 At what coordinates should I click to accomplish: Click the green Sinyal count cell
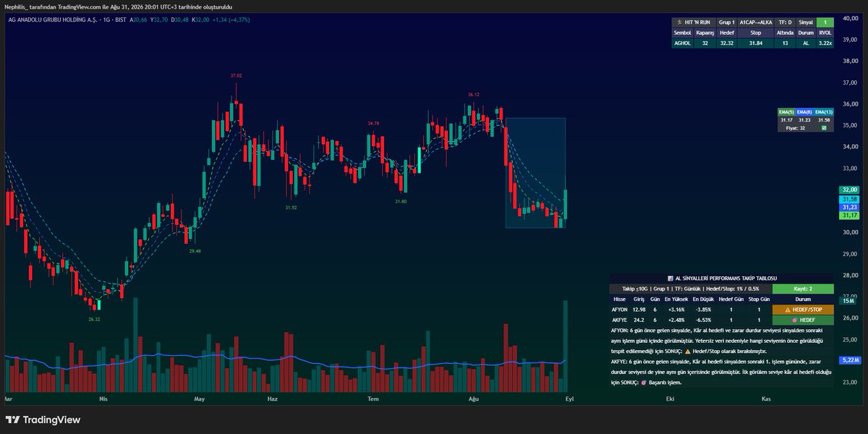click(825, 23)
